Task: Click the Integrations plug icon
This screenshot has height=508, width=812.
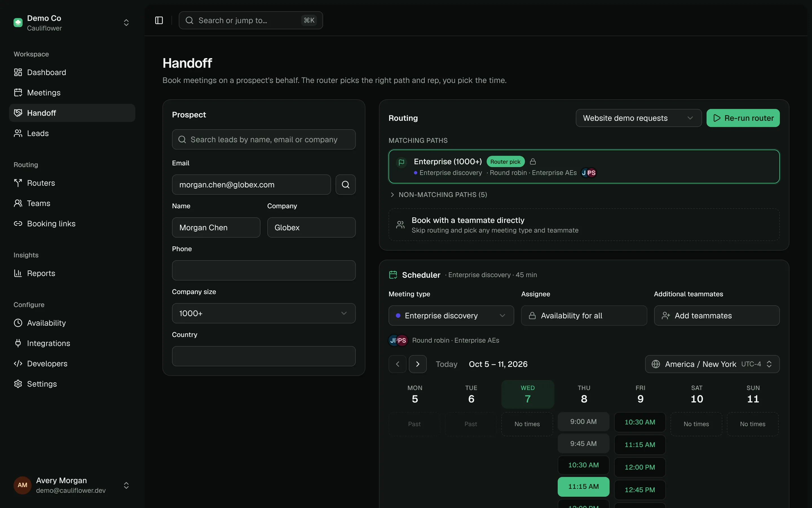Action: pyautogui.click(x=18, y=343)
